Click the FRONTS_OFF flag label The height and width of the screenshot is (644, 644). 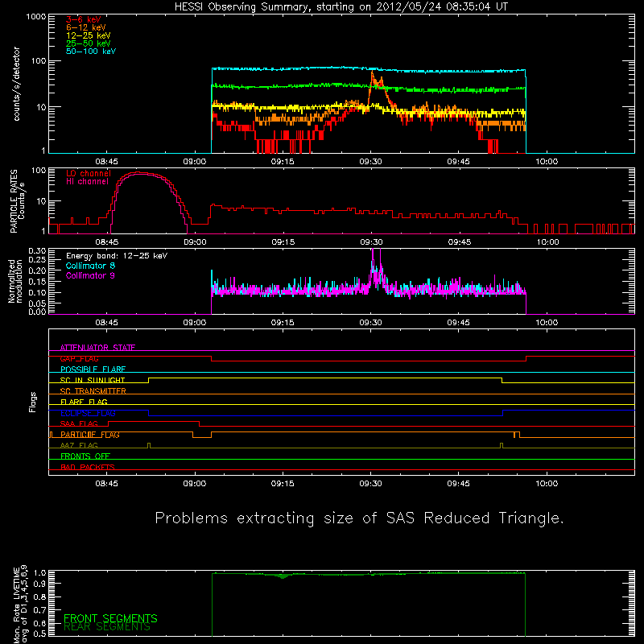click(x=85, y=456)
